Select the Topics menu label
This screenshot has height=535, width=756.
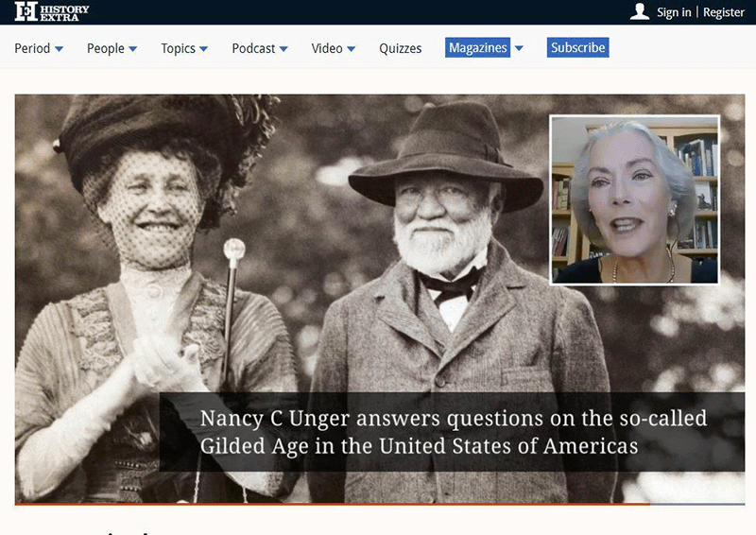point(178,48)
